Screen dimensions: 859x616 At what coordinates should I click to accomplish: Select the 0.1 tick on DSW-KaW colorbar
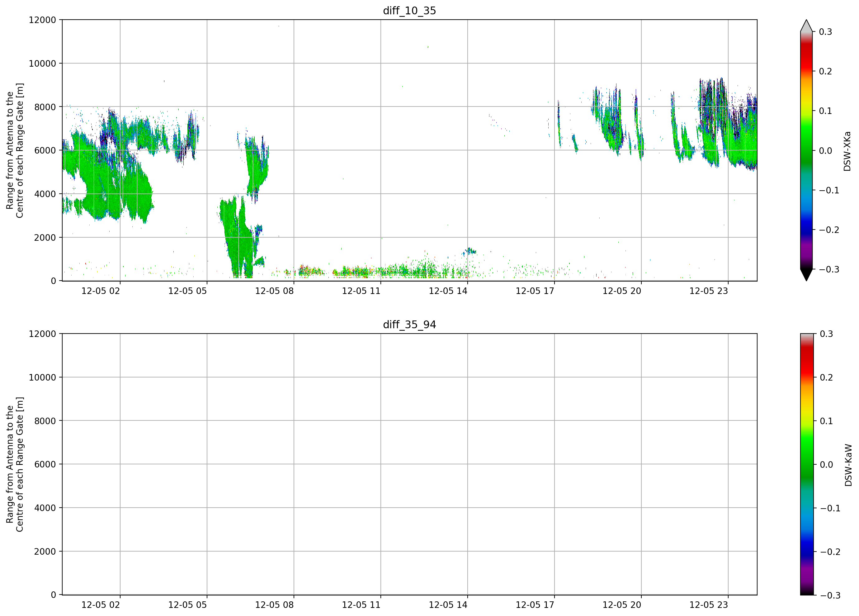826,421
